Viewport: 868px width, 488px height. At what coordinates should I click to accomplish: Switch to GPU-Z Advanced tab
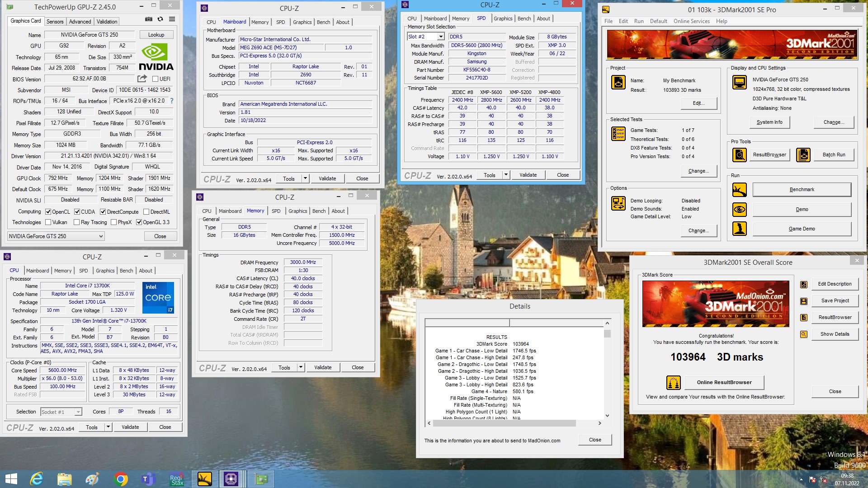pos(80,21)
